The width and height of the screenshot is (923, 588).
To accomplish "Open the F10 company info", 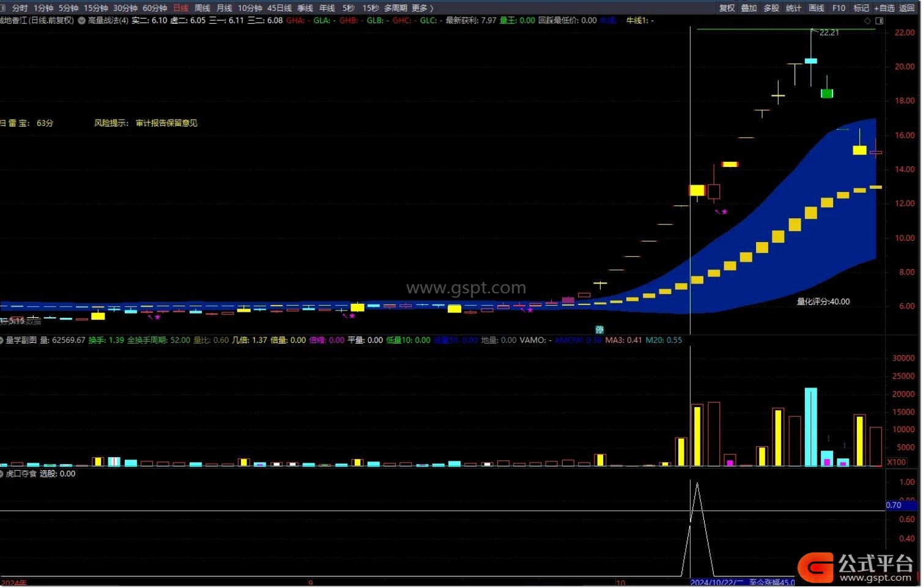I will coord(839,8).
